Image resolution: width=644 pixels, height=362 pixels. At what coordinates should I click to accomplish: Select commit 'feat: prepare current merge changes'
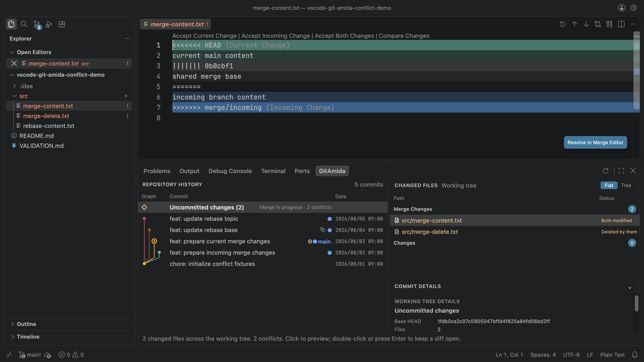point(263,241)
